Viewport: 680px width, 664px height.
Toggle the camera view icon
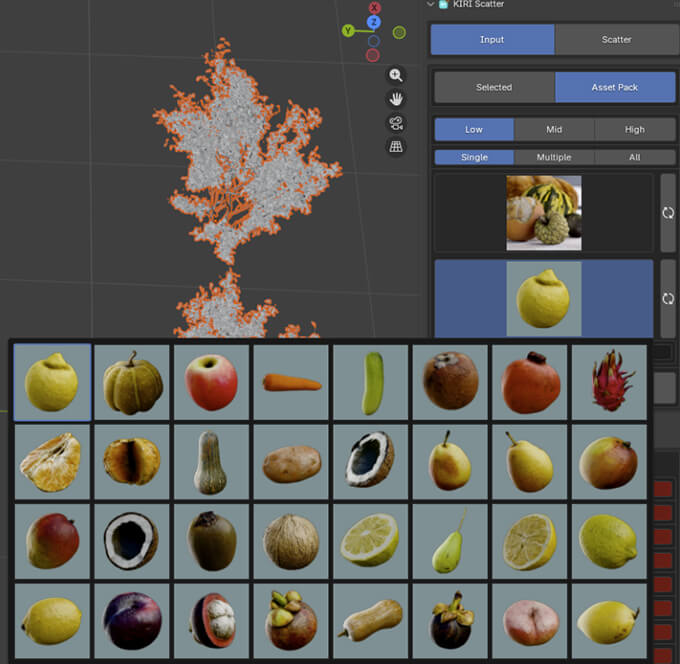(396, 123)
